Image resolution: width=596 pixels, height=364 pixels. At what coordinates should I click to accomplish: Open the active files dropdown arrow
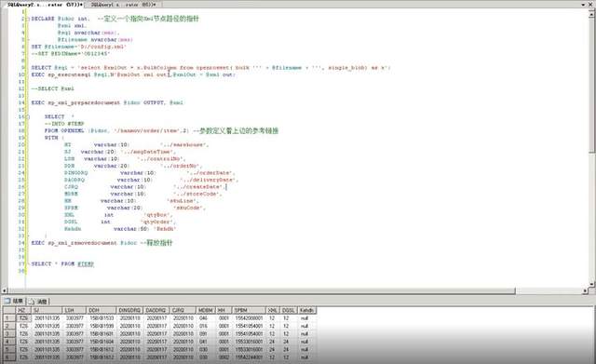pos(584,5)
